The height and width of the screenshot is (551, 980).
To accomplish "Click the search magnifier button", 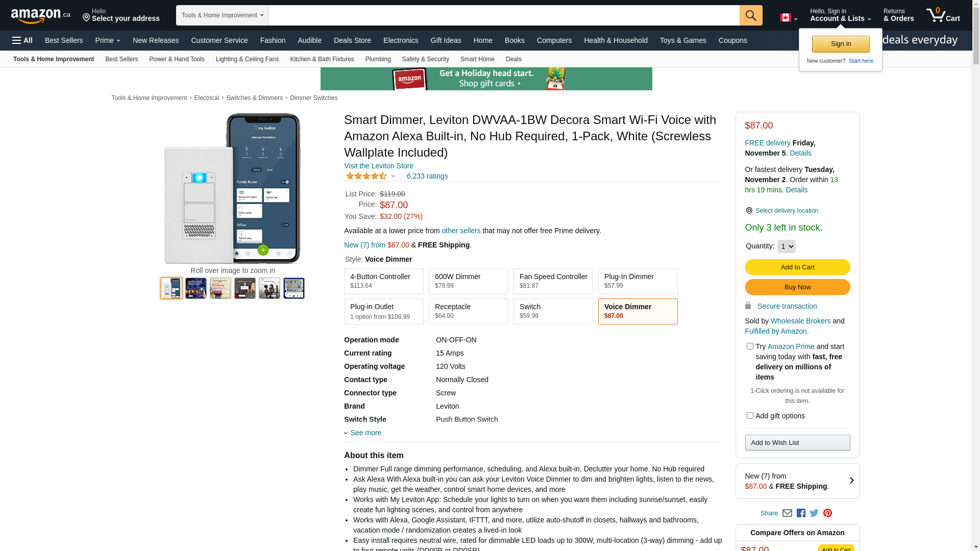I will click(750, 15).
